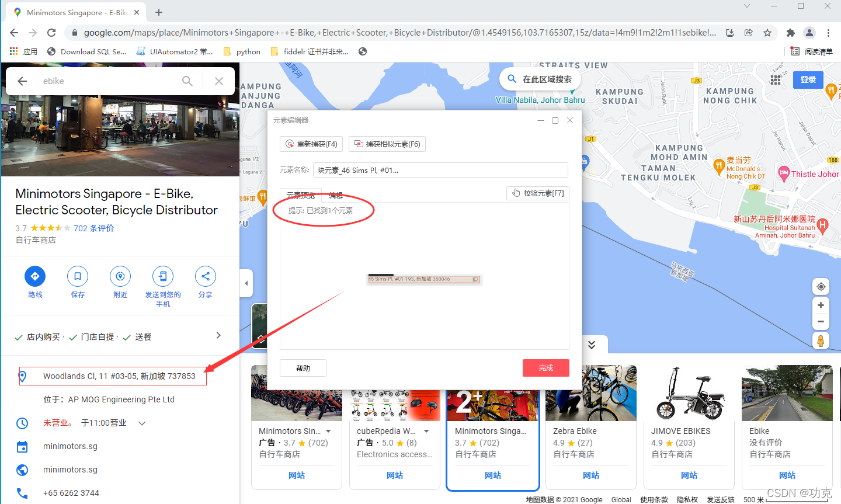841x504 pixels.
Task: Click 校验元素[F7] validate button
Action: click(537, 193)
